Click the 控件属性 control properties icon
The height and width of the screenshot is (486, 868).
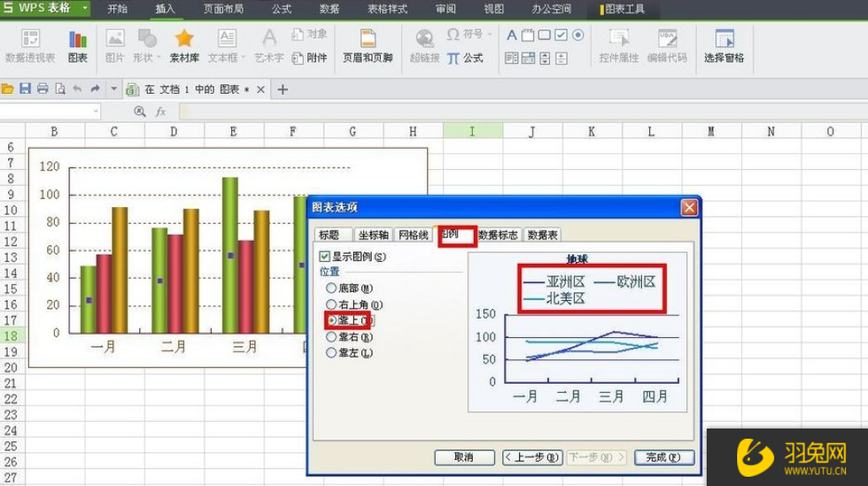click(x=619, y=46)
